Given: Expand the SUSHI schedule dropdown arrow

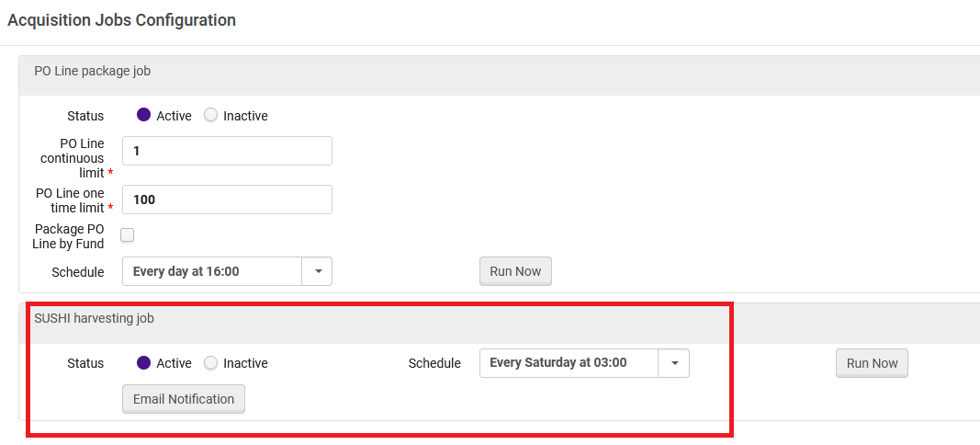Looking at the screenshot, I should tap(674, 363).
